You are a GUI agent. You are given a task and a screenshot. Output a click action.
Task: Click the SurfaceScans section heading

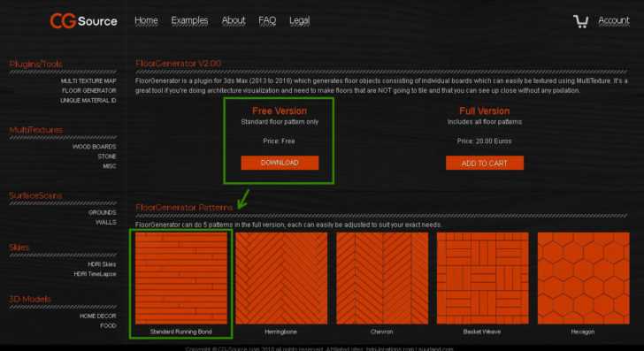[35, 195]
